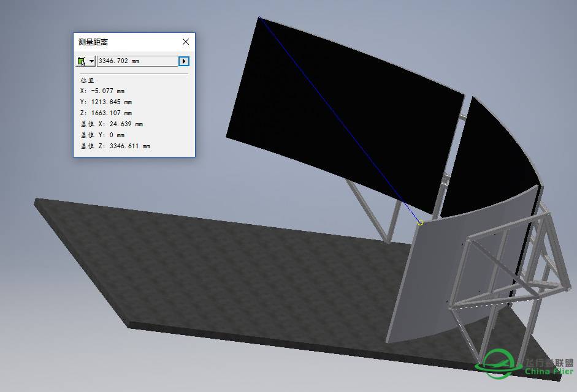The width and height of the screenshot is (577, 392).
Task: Select the Z: 1663.107 mm position value
Action: [105, 113]
